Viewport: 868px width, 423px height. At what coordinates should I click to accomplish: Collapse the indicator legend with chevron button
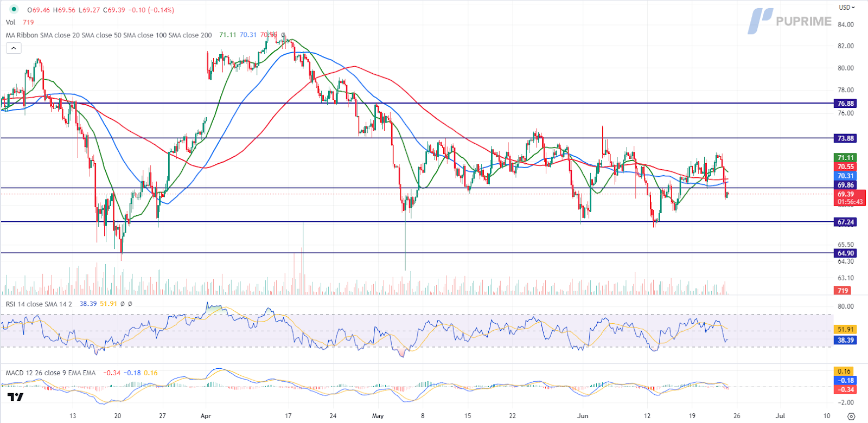coord(14,48)
